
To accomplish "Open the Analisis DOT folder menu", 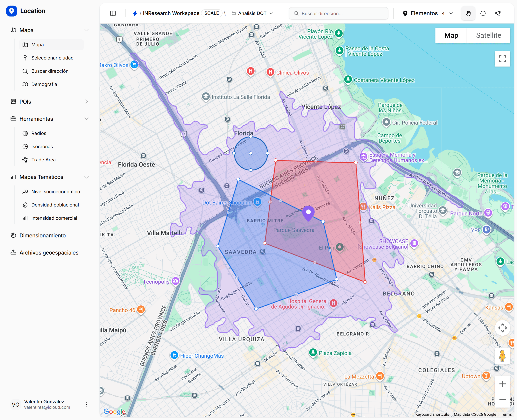I will click(271, 13).
